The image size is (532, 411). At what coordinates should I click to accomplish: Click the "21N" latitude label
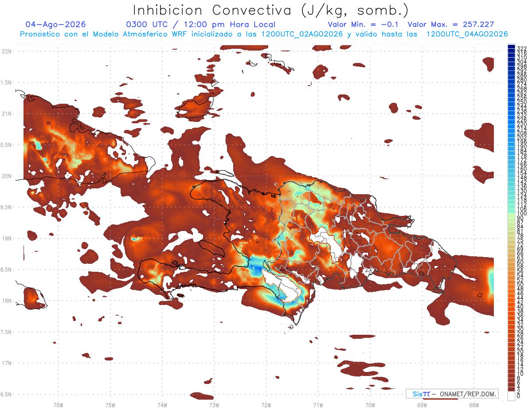pyautogui.click(x=7, y=114)
